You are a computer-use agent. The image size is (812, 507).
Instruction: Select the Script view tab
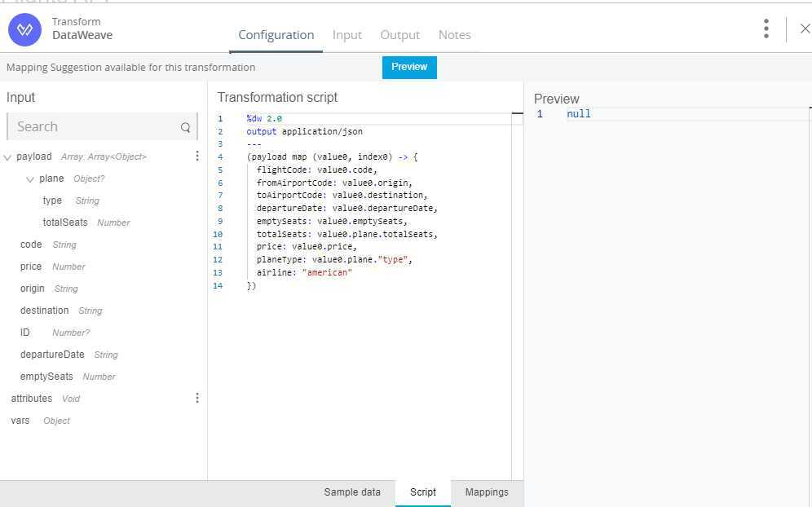(x=423, y=492)
